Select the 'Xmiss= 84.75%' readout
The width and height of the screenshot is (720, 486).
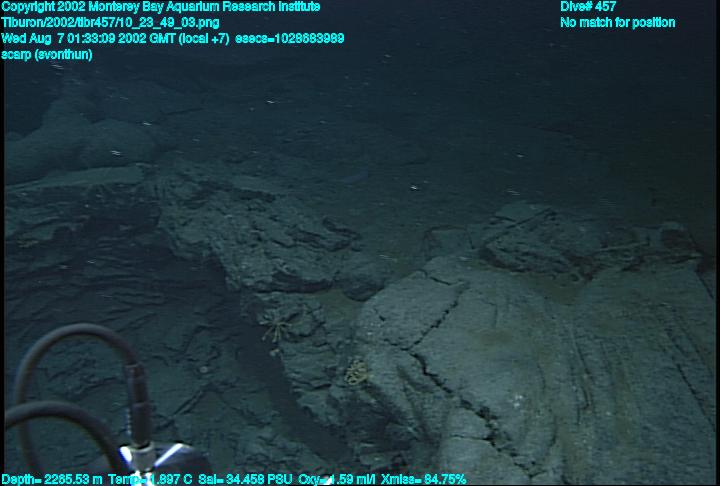click(x=424, y=480)
